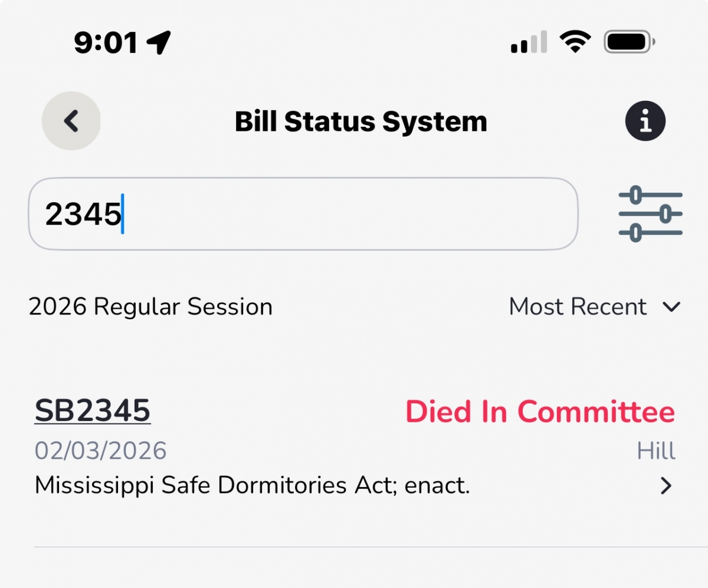
Task: Tap the bill date 02/03/2026
Action: 101,451
